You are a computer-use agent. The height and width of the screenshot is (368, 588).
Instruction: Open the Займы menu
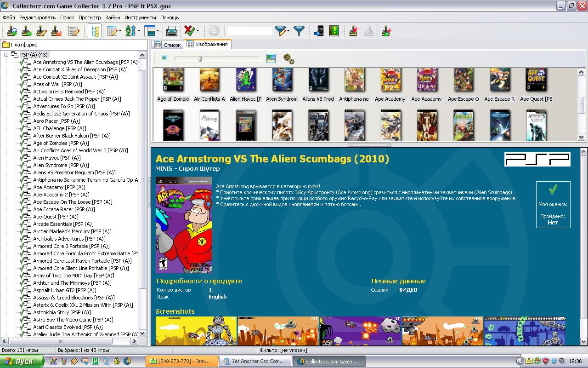[x=113, y=17]
